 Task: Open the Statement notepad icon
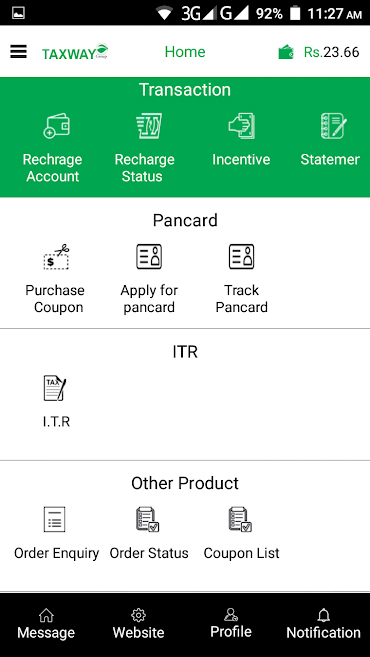pyautogui.click(x=334, y=126)
